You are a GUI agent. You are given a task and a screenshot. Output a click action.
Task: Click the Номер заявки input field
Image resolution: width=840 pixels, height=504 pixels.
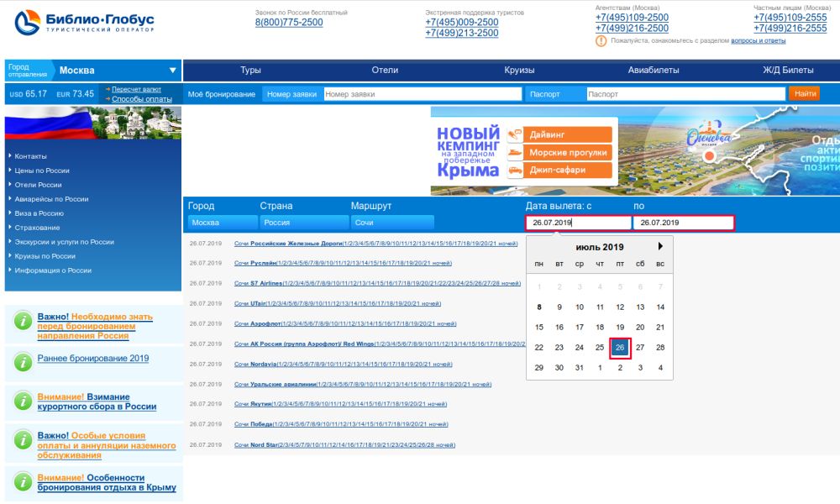(x=422, y=94)
